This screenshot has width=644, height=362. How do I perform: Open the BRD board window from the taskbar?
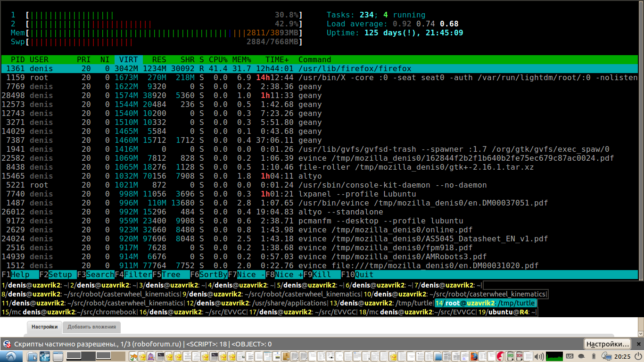click(510, 356)
